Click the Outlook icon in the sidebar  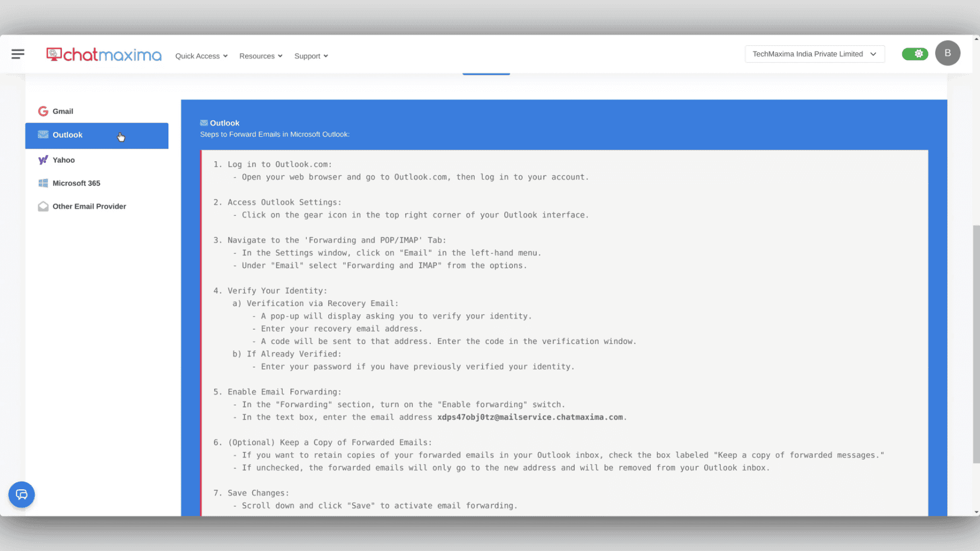pyautogui.click(x=43, y=135)
